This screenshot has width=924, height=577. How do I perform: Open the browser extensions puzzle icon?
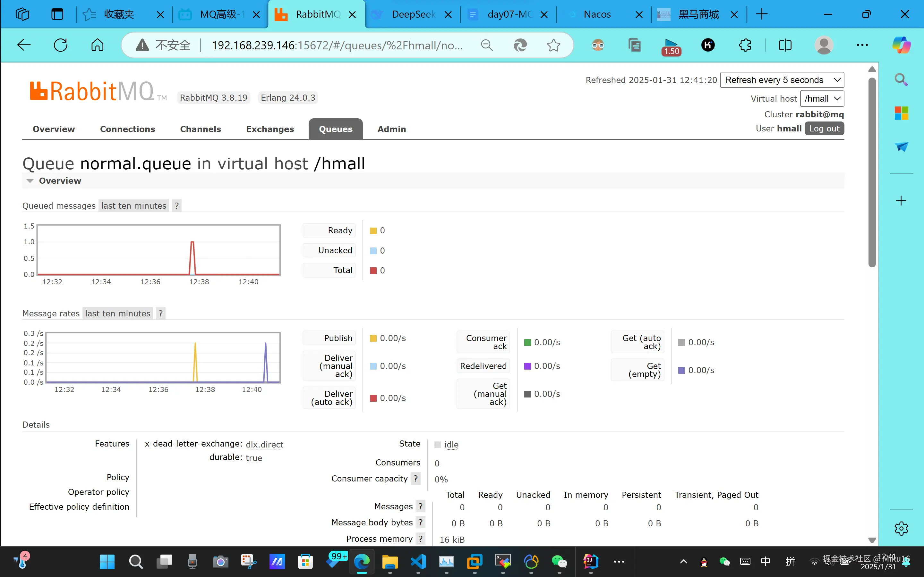click(745, 45)
